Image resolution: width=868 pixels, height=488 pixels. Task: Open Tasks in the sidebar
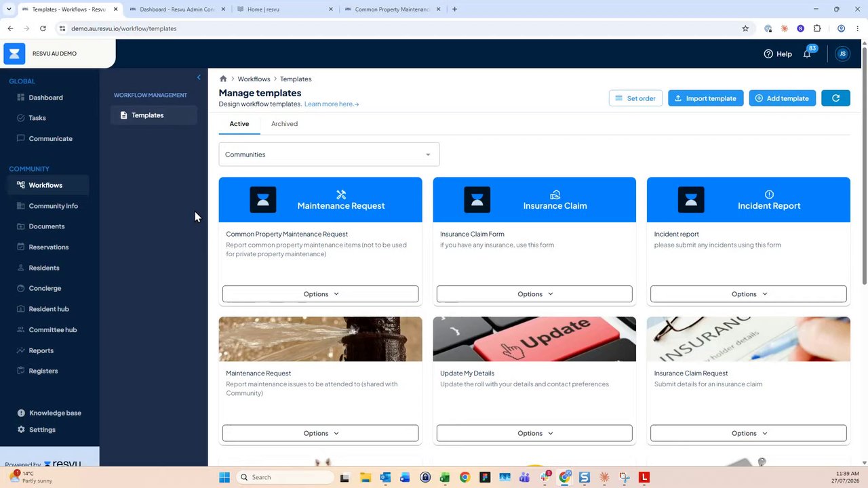tap(37, 118)
